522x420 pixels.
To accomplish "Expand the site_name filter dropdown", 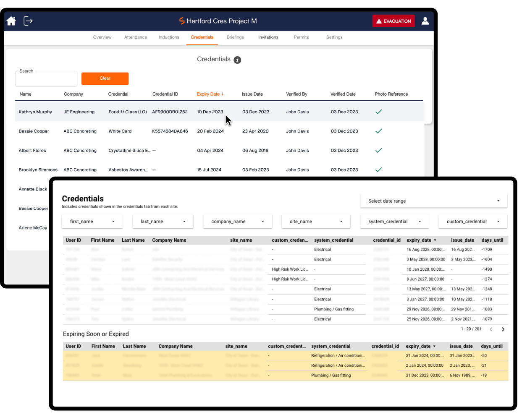I will click(316, 221).
